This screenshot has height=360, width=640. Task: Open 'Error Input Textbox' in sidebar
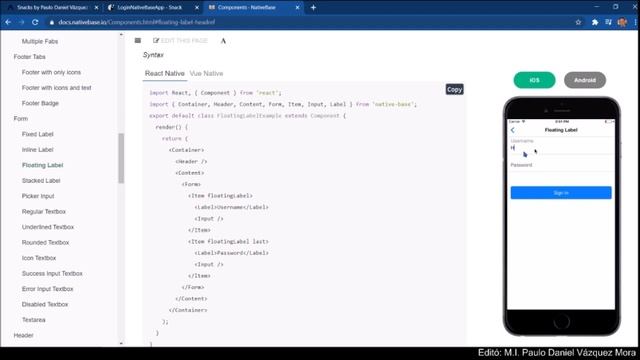pyautogui.click(x=47, y=289)
